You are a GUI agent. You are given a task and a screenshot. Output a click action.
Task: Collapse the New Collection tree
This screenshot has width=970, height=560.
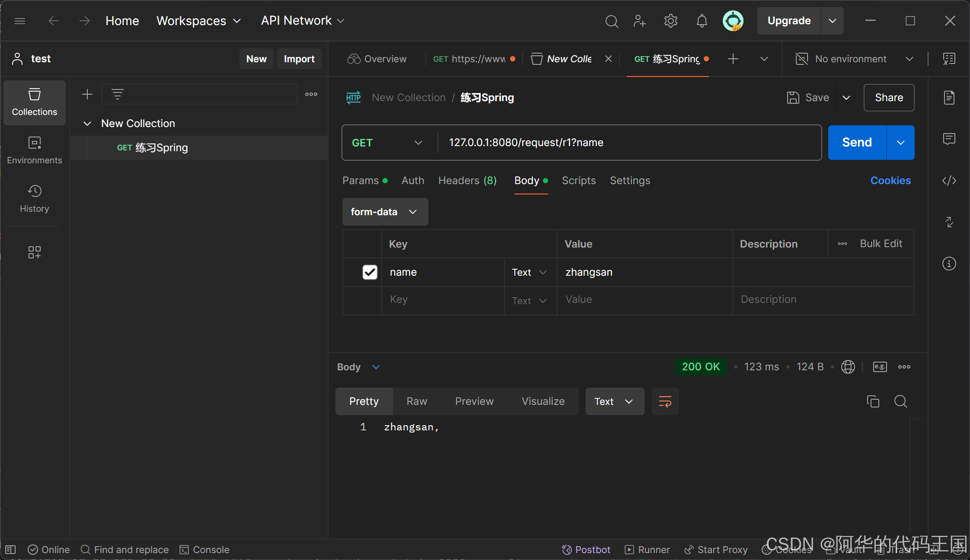(x=87, y=124)
